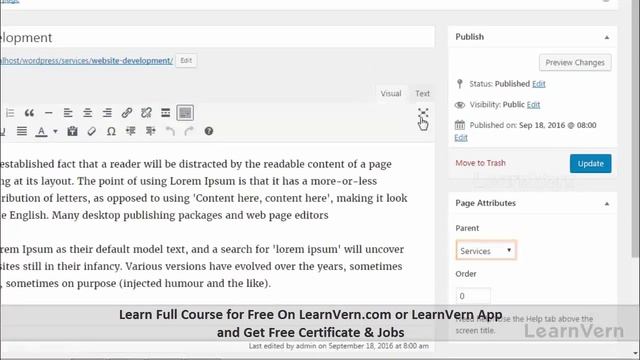Screen dimensions: 640x360
Task: Edit the permalink slug
Action: click(x=186, y=60)
